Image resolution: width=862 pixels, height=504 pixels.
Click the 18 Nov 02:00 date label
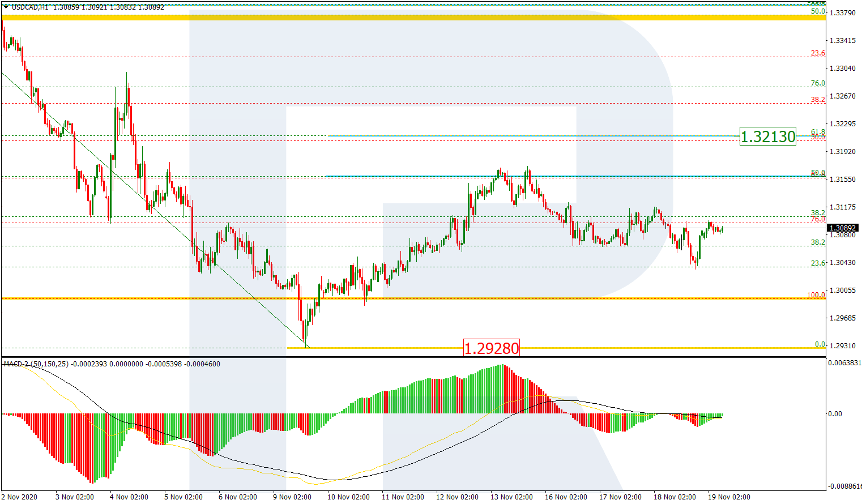(x=675, y=497)
